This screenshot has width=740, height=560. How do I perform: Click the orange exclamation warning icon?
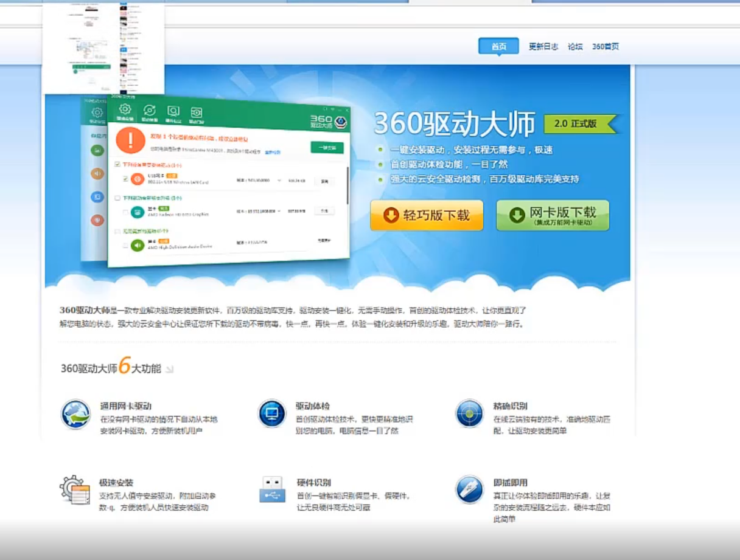tap(130, 140)
